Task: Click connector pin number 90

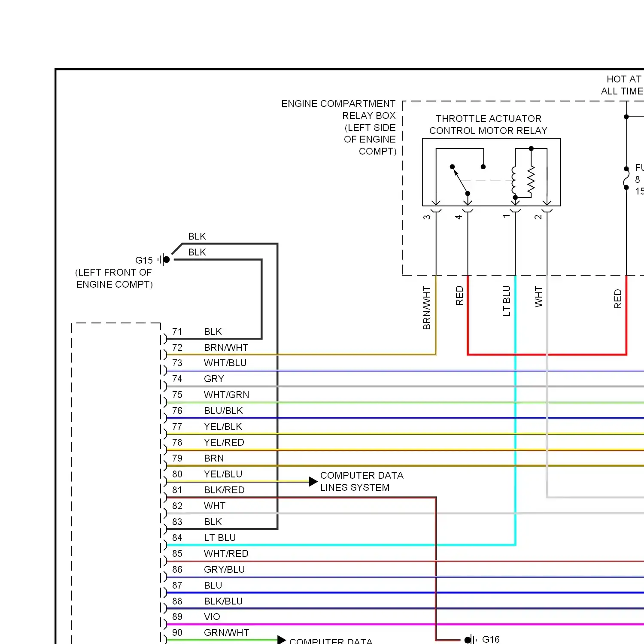Action: pyautogui.click(x=177, y=632)
